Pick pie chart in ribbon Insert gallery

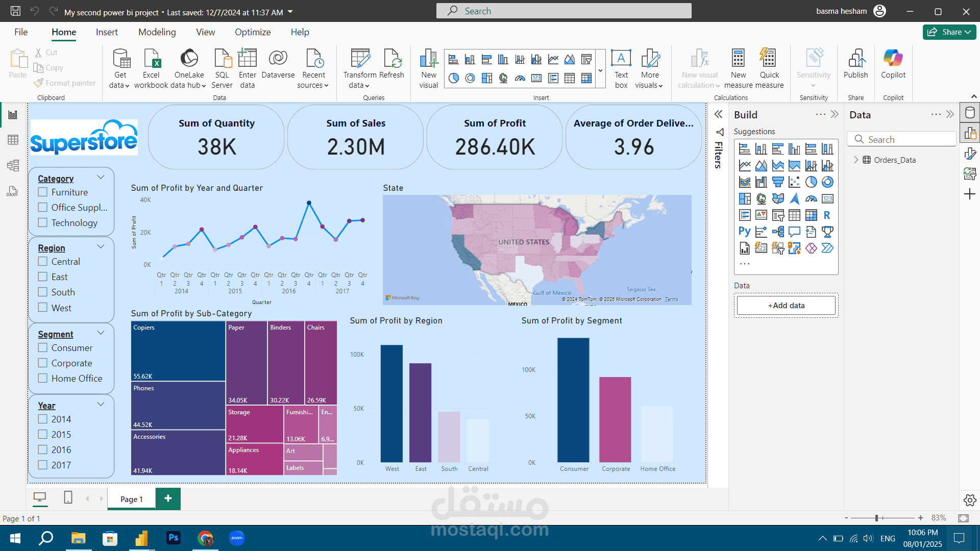(454, 78)
